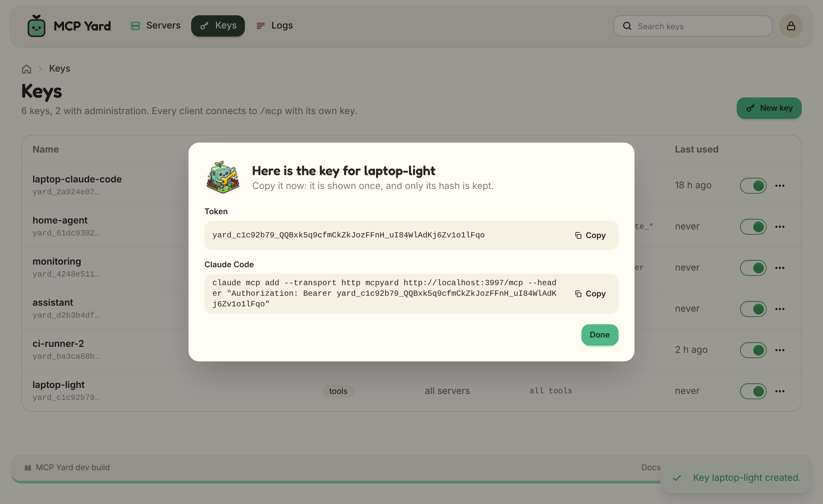
Task: Click the MCP Yard dev build footer text
Action: click(72, 467)
